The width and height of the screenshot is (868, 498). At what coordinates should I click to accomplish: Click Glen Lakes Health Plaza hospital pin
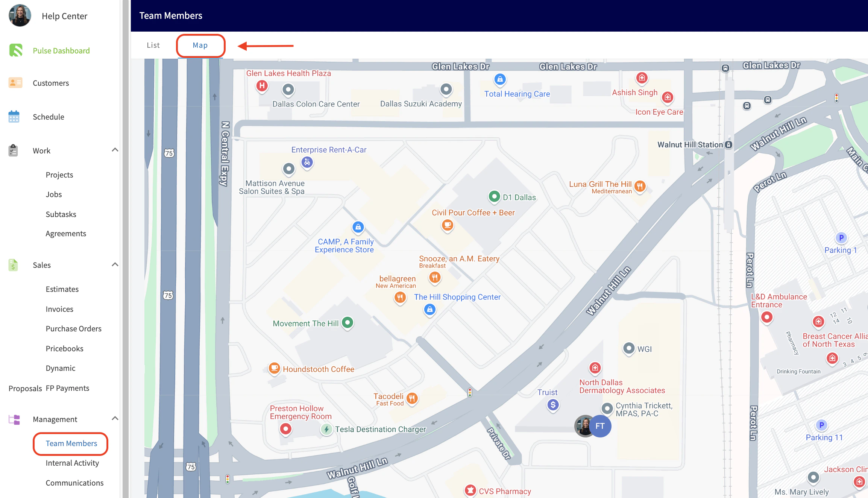coord(262,87)
